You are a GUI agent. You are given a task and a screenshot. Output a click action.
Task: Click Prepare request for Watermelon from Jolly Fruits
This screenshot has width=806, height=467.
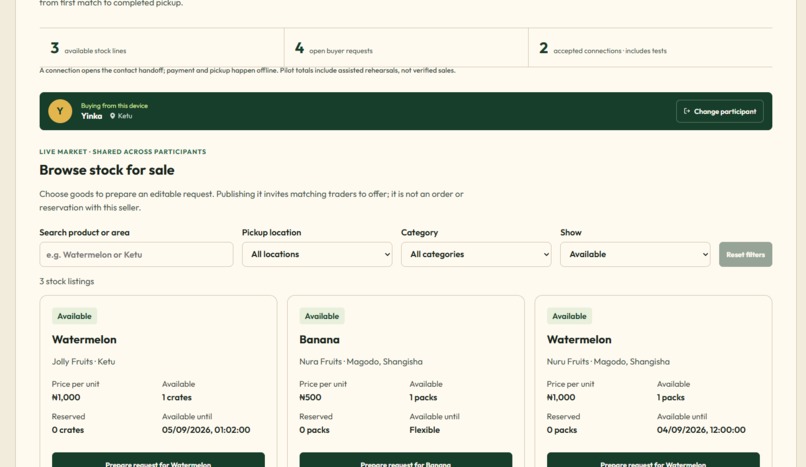click(158, 460)
